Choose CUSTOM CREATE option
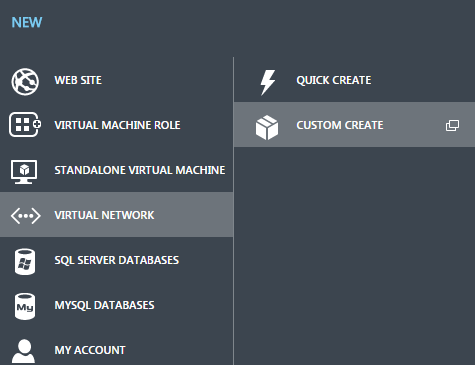The width and height of the screenshot is (475, 365). [355, 125]
